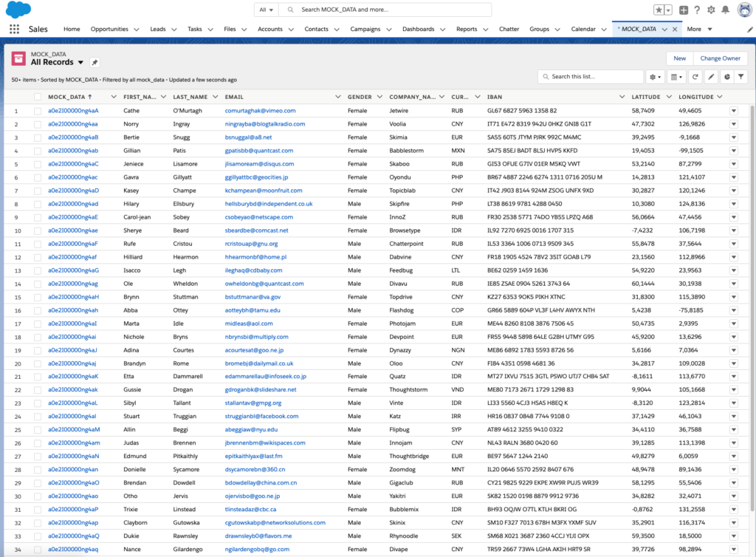Viewport: 756px width, 557px height.
Task: Click the Change Owner button
Action: tap(721, 58)
